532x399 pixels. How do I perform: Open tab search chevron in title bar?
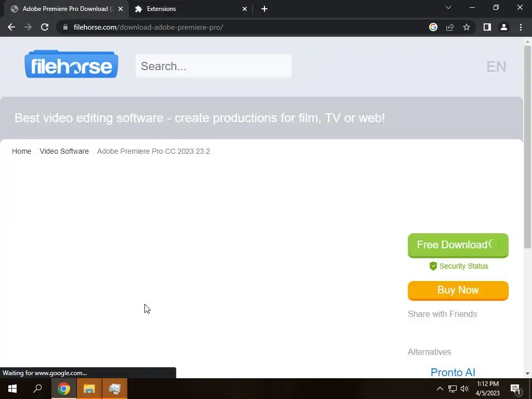click(x=448, y=7)
